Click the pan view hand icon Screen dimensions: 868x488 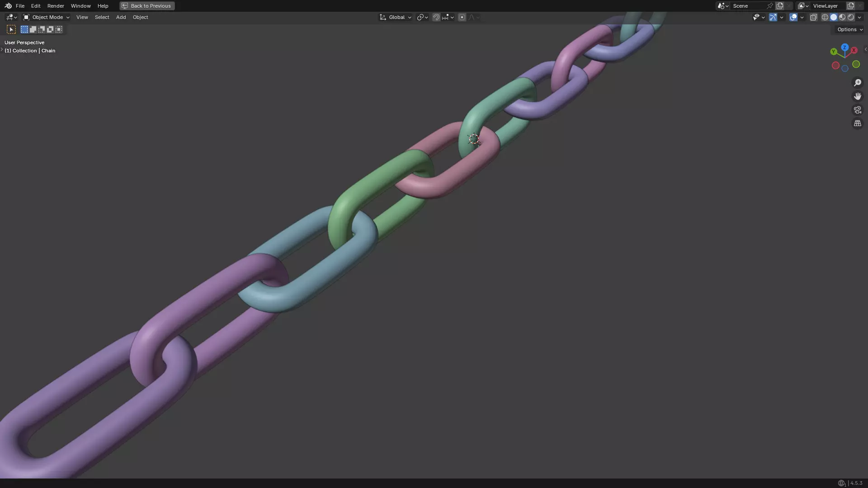point(858,96)
